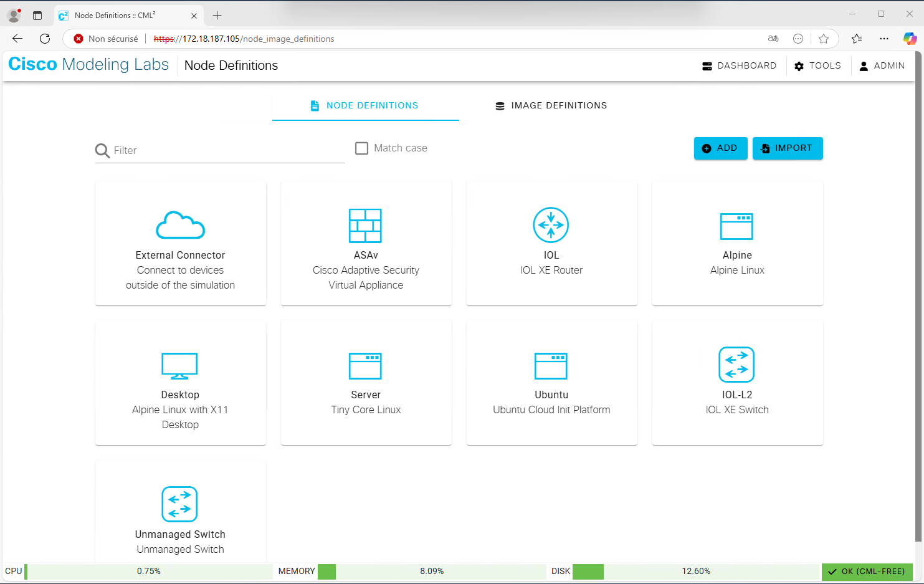Image resolution: width=924 pixels, height=584 pixels.
Task: Open the TOOLS menu
Action: (x=817, y=65)
